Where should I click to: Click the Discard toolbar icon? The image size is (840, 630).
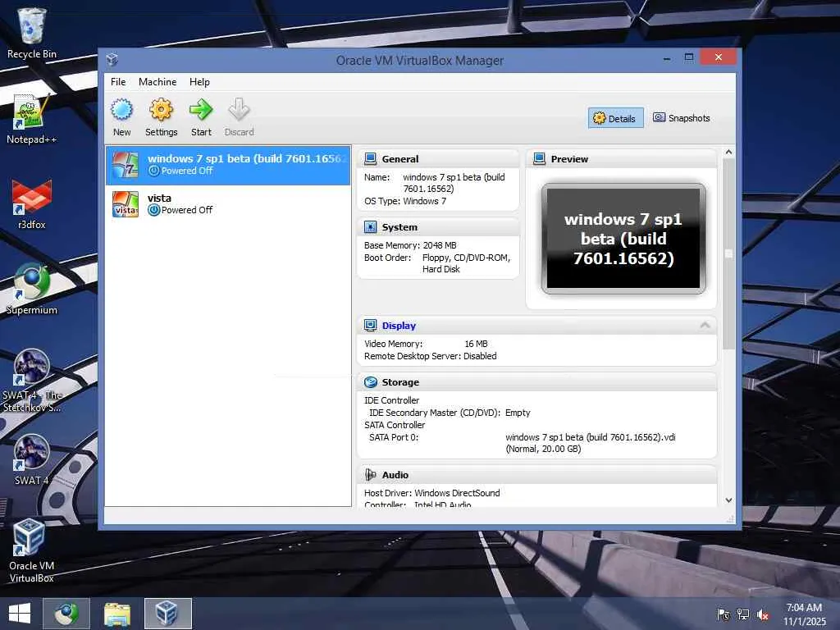coord(239,110)
